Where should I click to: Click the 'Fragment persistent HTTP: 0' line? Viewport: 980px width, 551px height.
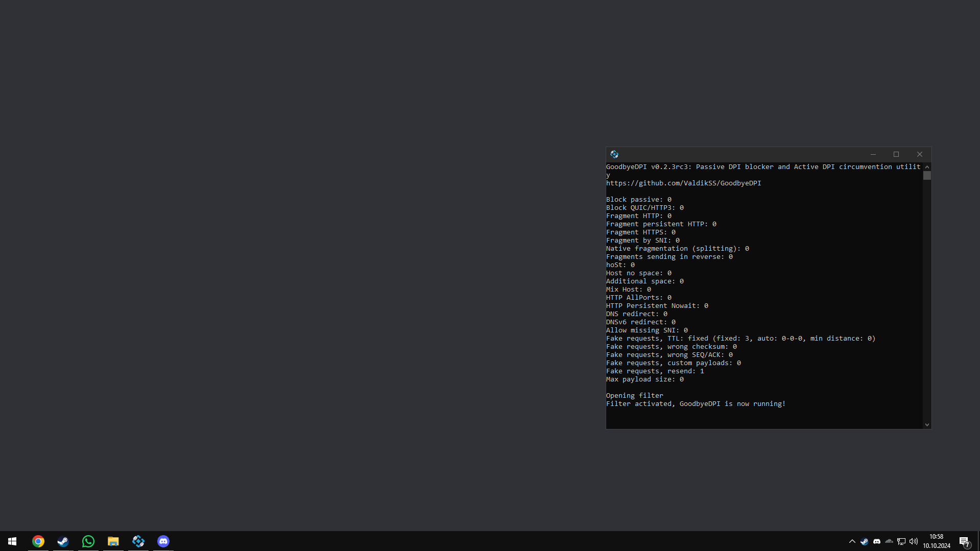pyautogui.click(x=661, y=224)
